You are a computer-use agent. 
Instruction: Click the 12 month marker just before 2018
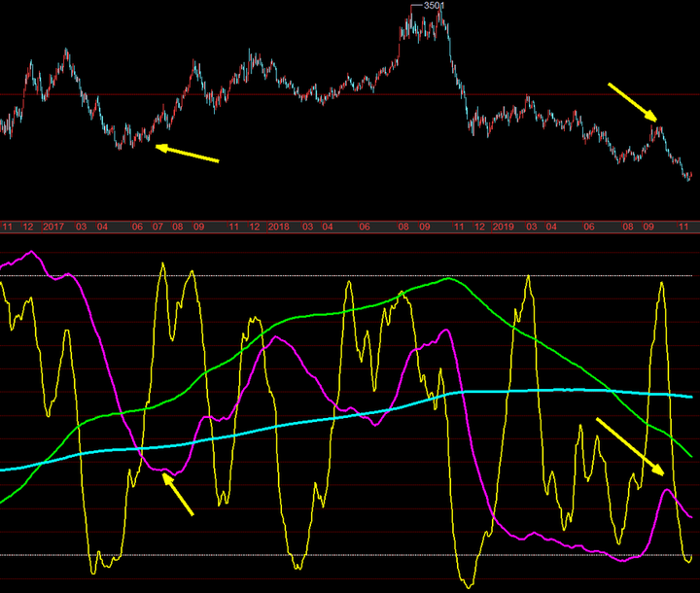pos(255,227)
